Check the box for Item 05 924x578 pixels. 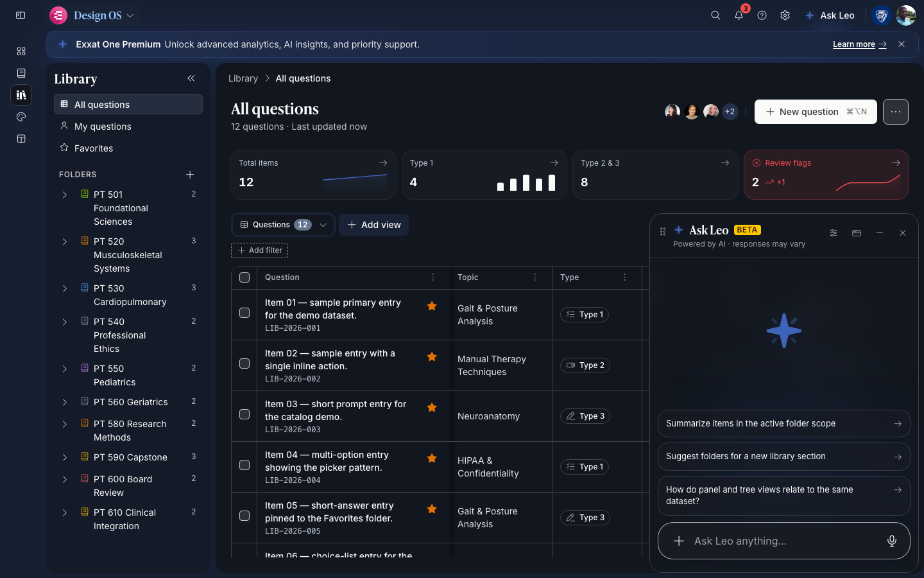(244, 516)
